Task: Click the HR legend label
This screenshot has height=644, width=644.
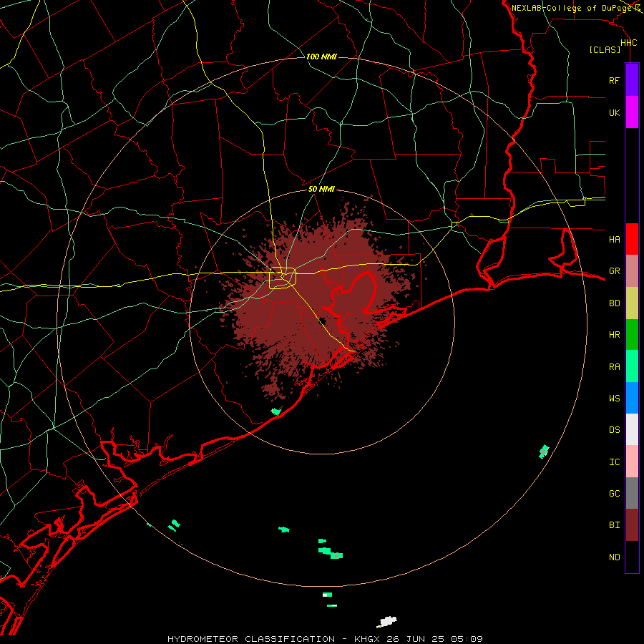Action: [614, 335]
